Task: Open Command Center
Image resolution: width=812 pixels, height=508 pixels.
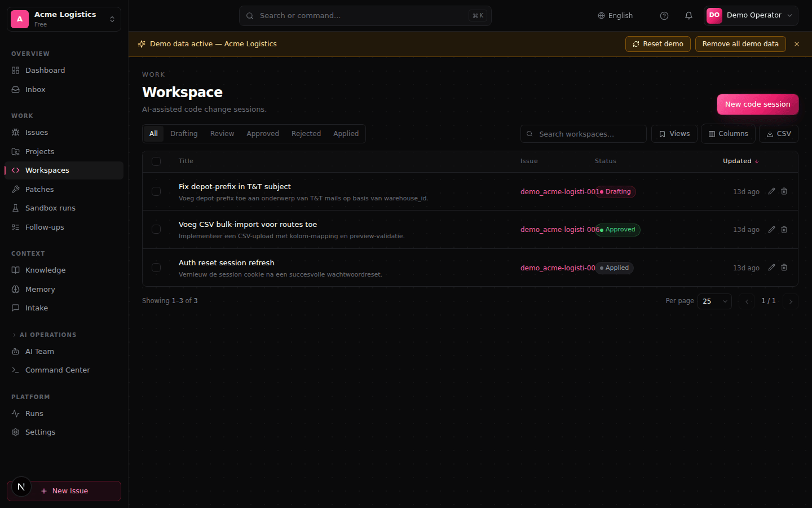Action: click(64, 370)
